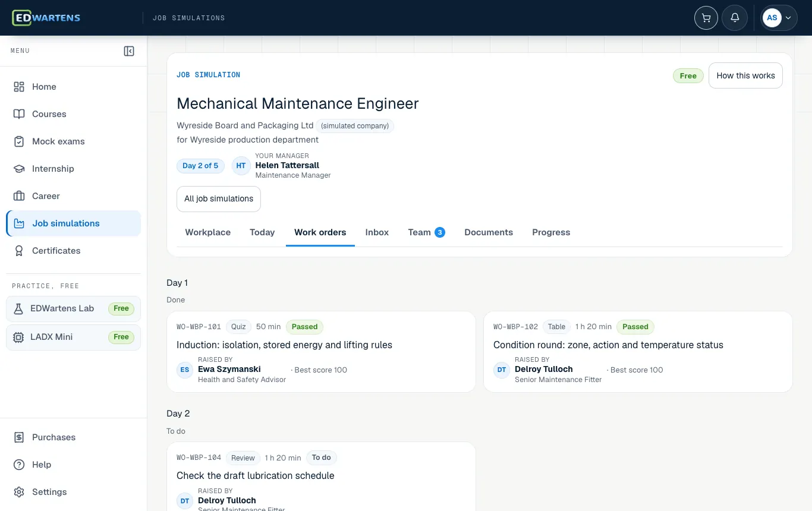
Task: Click the Home icon in sidebar
Action: [x=19, y=87]
